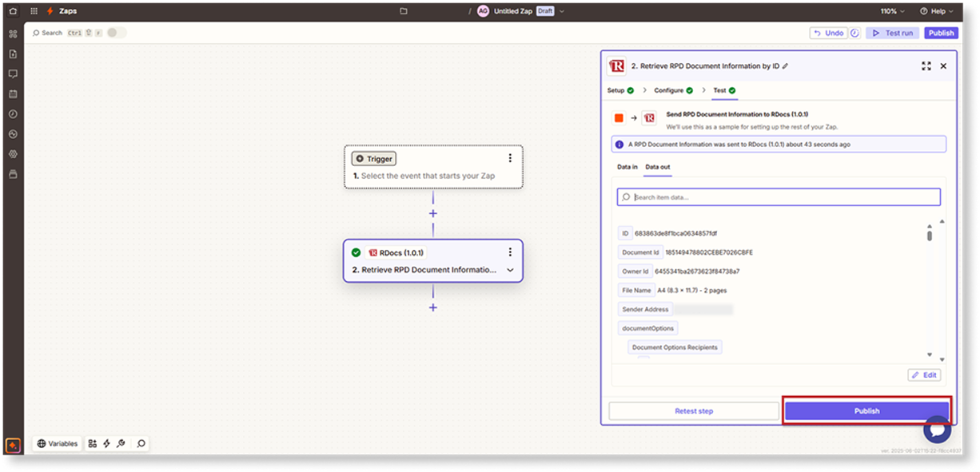
Task: Open the RDocs step three-dot menu
Action: tap(510, 252)
